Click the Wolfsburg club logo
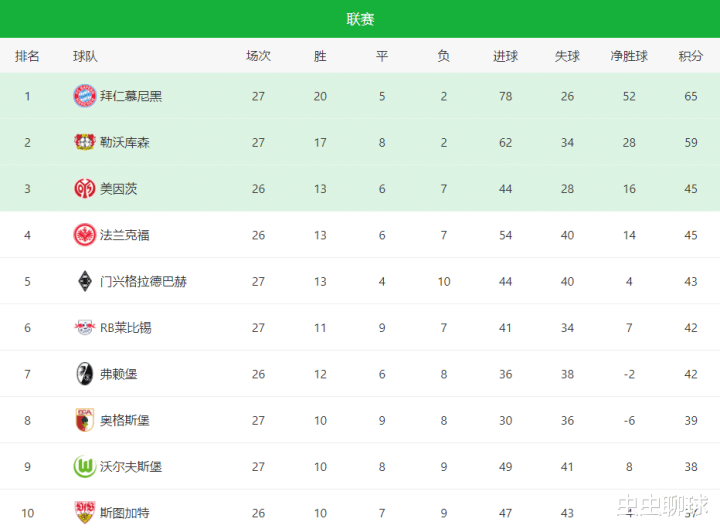 point(84,466)
